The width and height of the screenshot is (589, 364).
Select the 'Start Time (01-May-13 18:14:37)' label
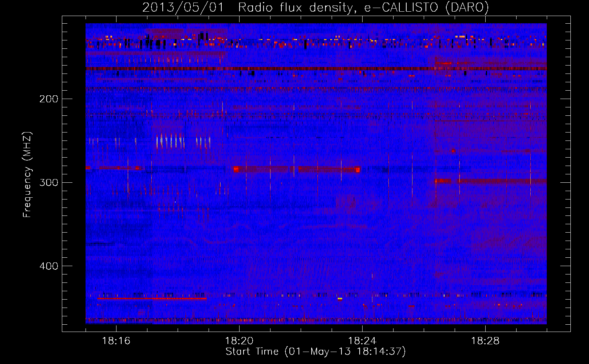point(316,352)
